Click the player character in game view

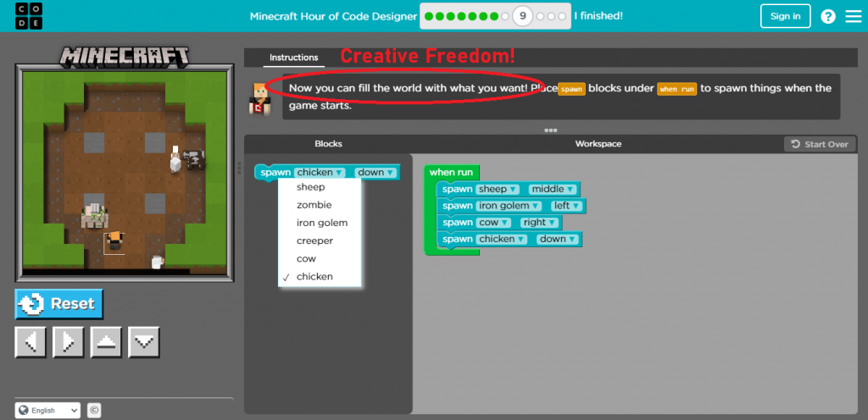pyautogui.click(x=114, y=241)
